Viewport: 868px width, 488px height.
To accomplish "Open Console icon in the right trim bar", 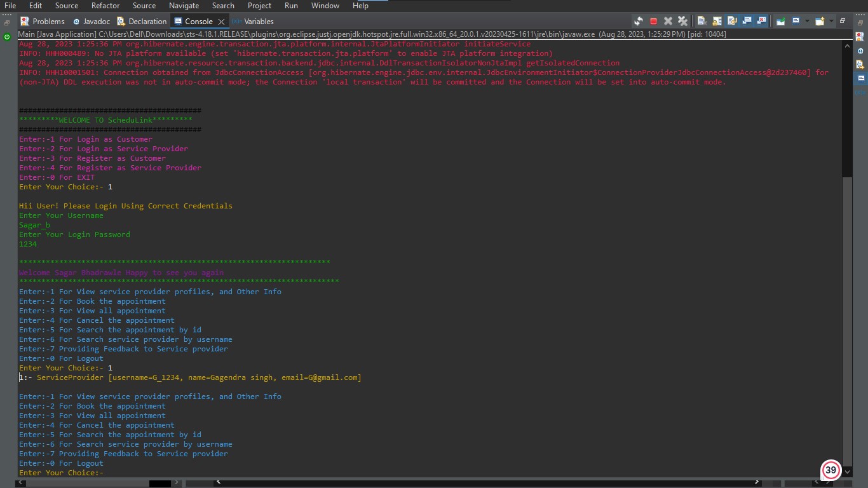I will click(860, 78).
